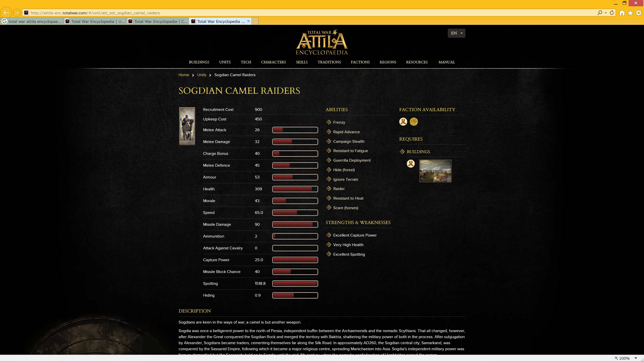
Task: Click the faction emblem beside the building thumbnail
Action: coord(411,164)
